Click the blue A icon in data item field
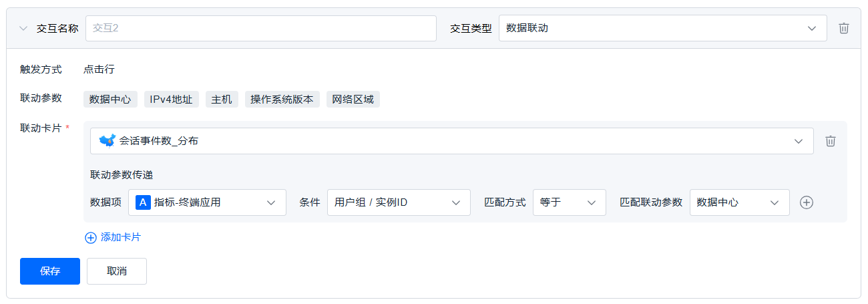The image size is (868, 304). (x=143, y=202)
